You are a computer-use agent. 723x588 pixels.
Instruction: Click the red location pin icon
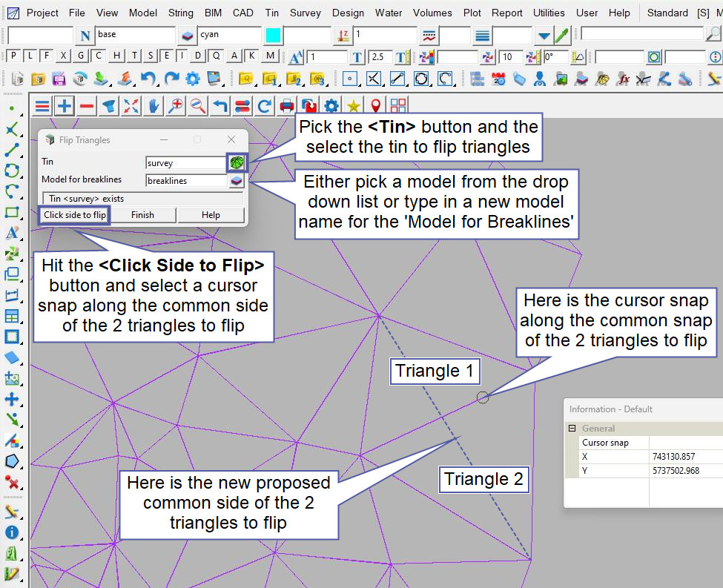pos(376,107)
